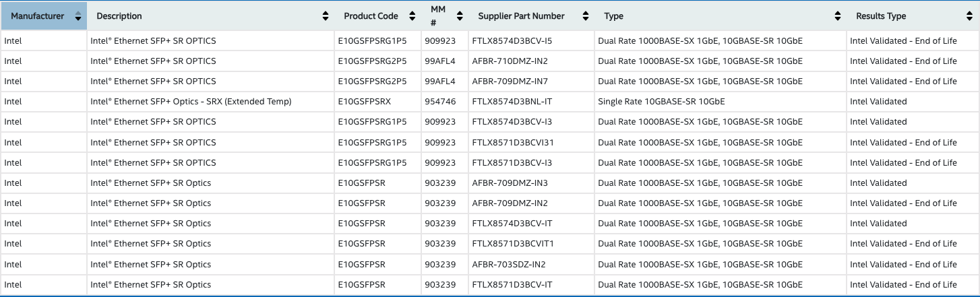Viewport: 980px width, 297px height.
Task: Click Type cell in FTLX8571D3BCVIT1 row
Action: (x=700, y=244)
